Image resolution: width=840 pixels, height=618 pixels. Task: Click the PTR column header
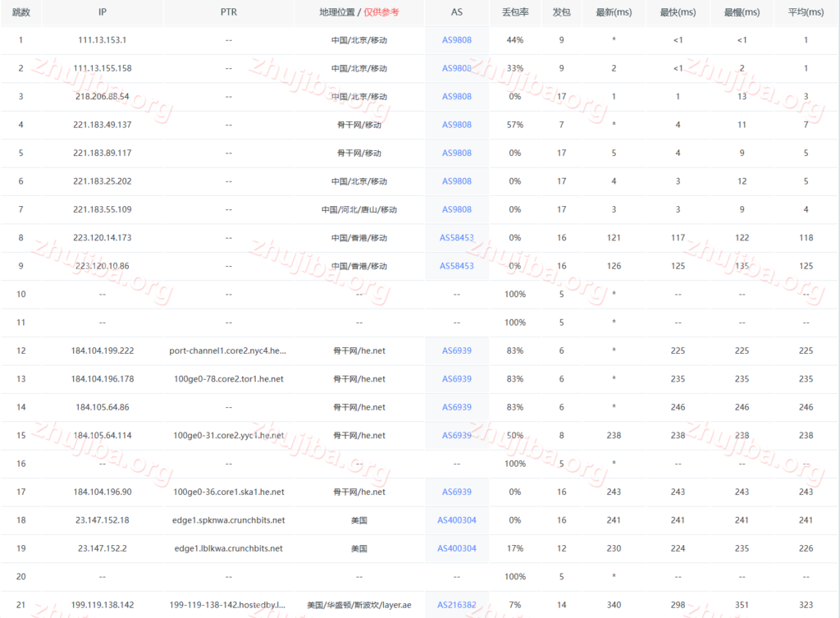point(229,12)
